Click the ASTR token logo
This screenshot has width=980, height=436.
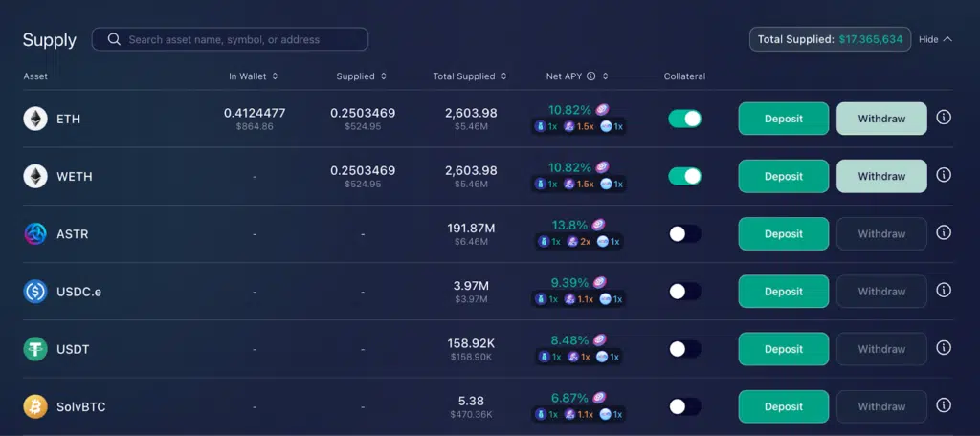pyautogui.click(x=35, y=234)
